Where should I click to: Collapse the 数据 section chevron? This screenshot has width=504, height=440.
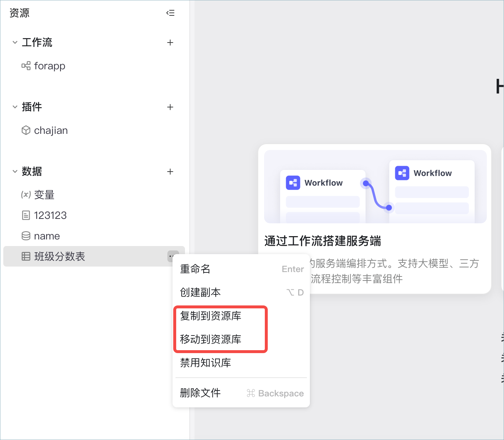point(15,172)
